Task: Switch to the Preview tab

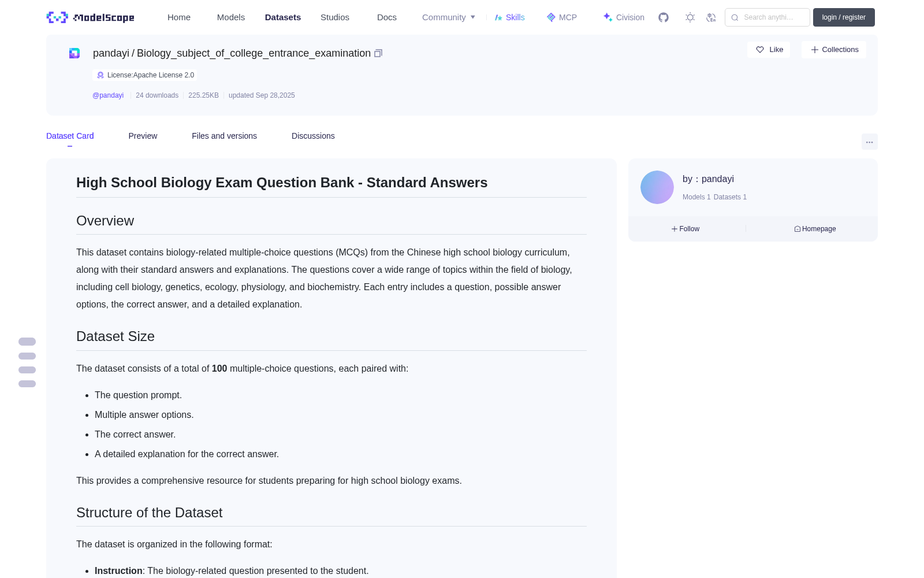Action: point(143,136)
